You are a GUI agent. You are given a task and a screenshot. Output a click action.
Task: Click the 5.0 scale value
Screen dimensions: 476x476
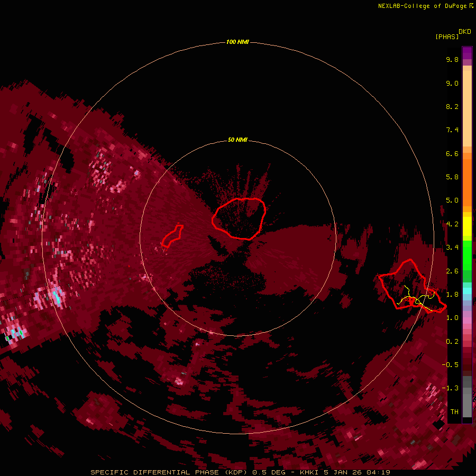452,200
